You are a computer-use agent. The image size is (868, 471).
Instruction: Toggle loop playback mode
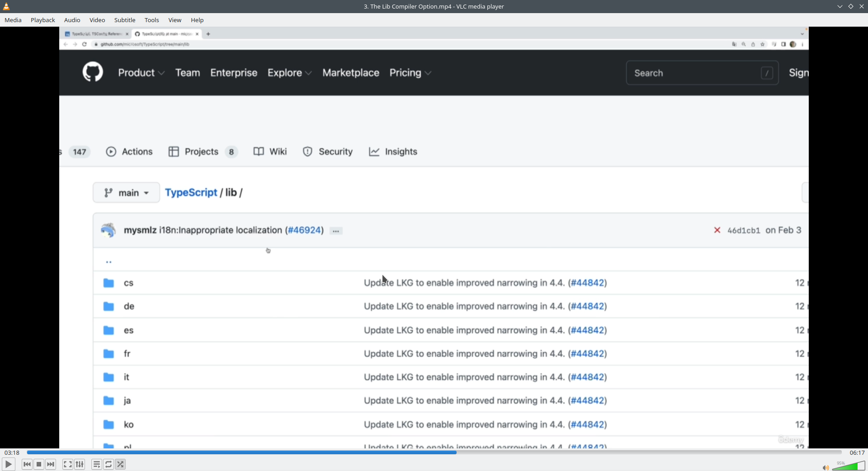(x=108, y=464)
